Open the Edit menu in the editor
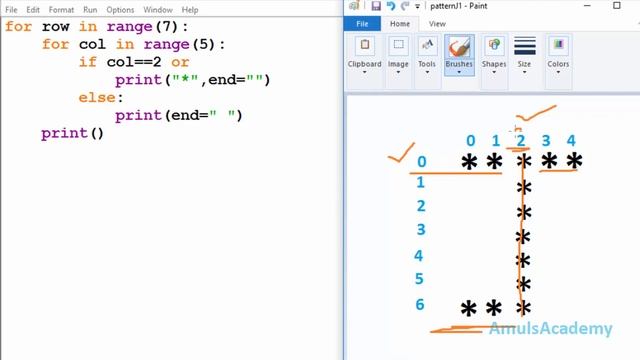The width and height of the screenshot is (640, 360). pyautogui.click(x=33, y=9)
